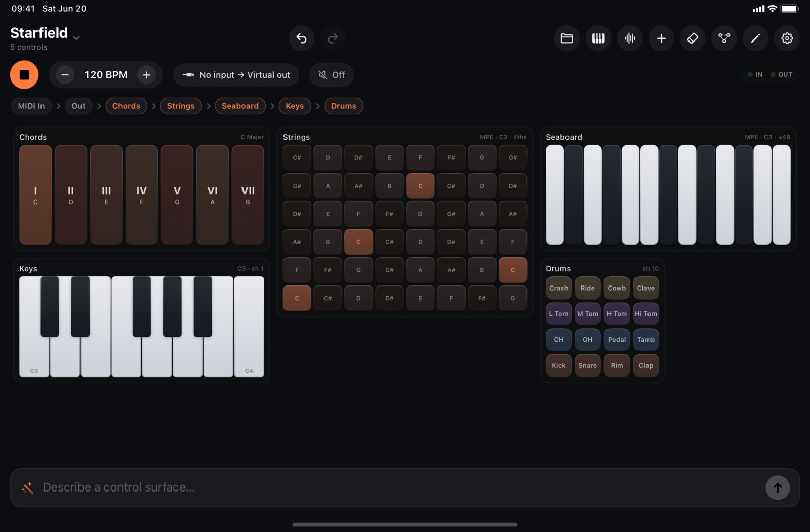Image resolution: width=810 pixels, height=532 pixels.
Task: Click the Chords panel C Major label
Action: pos(252,137)
